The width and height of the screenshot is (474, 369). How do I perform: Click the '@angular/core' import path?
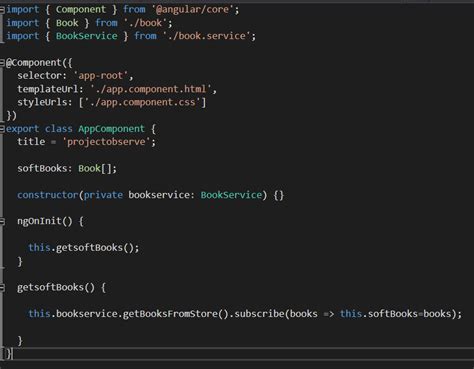(193, 9)
